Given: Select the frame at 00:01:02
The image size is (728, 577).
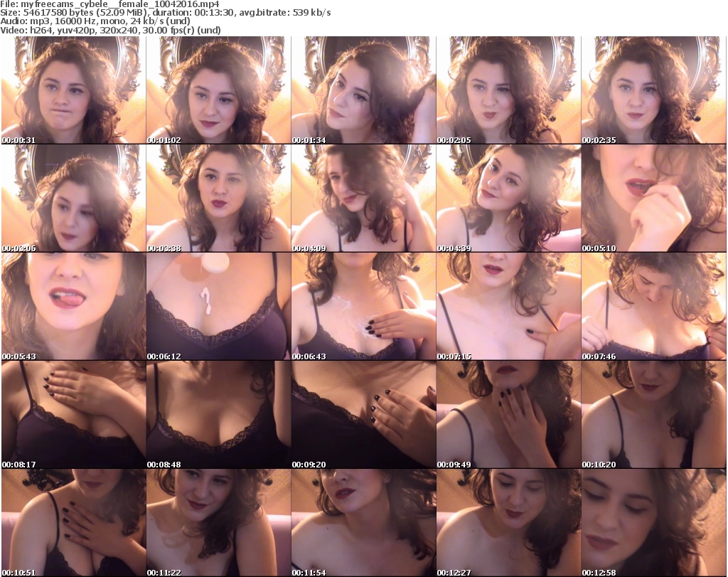Looking at the screenshot, I should 218,90.
